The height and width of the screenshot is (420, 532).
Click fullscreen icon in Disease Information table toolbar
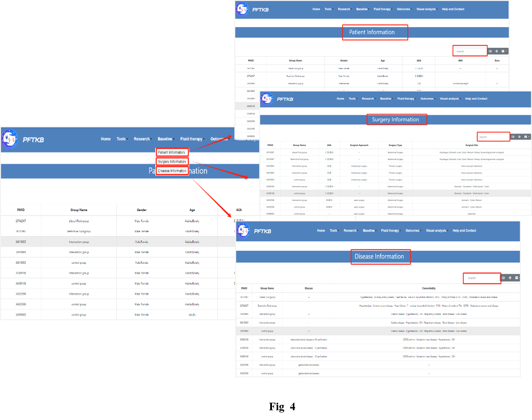510,278
